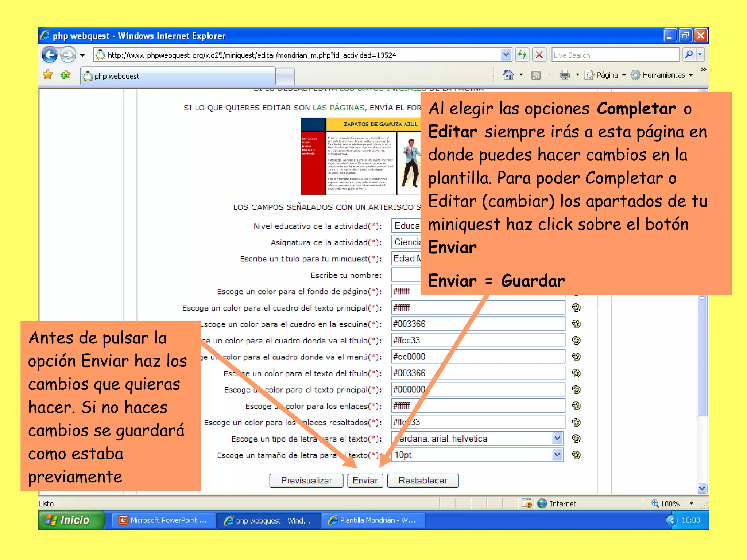The width and height of the screenshot is (747, 560).
Task: Open palette for texto principal color
Action: pyautogui.click(x=576, y=390)
